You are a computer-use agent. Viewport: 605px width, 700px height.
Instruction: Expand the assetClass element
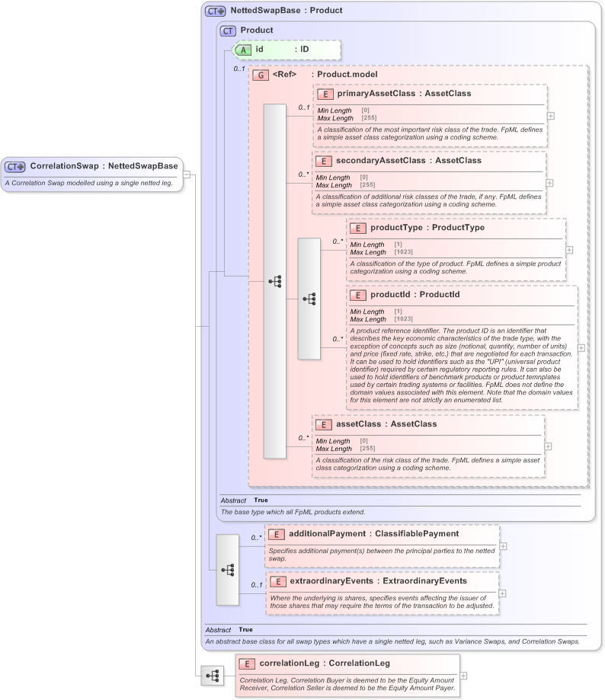pos(549,446)
